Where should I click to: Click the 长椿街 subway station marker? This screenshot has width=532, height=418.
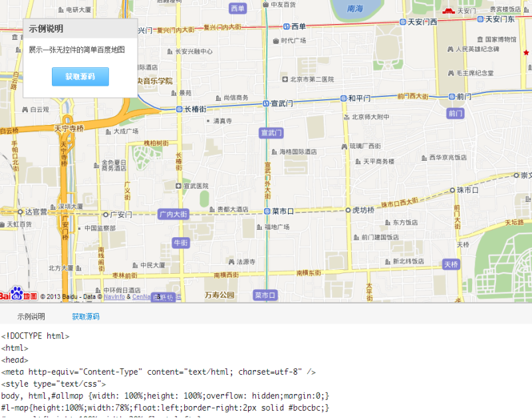click(x=179, y=109)
